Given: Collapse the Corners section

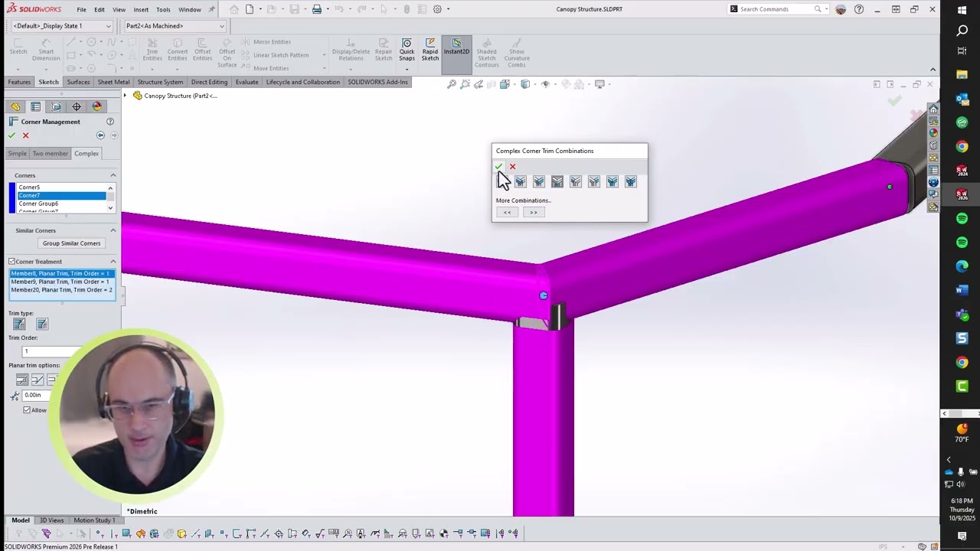Looking at the screenshot, I should click(113, 175).
